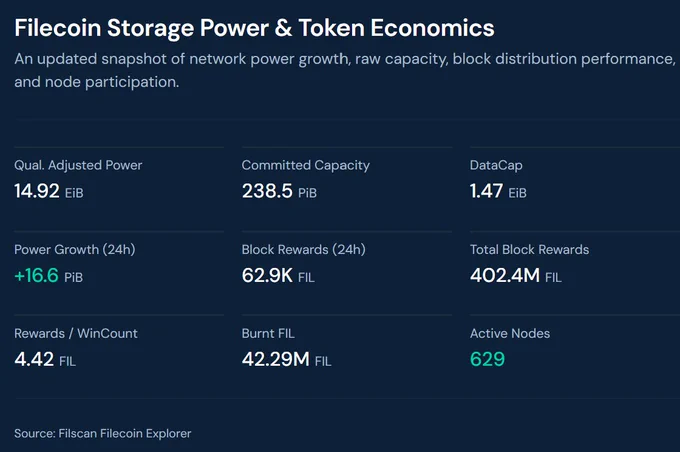This screenshot has width=680, height=452.
Task: Select the Rewards / WinCount label
Action: click(x=76, y=333)
